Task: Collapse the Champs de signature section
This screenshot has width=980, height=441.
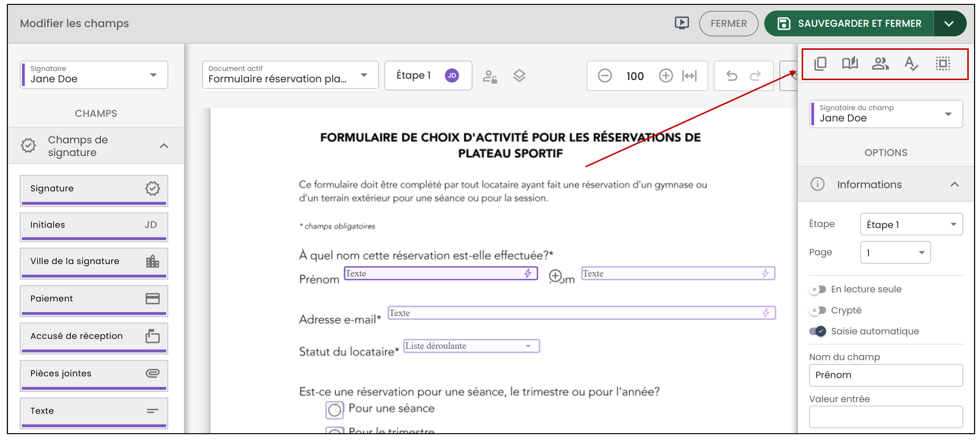Action: (164, 146)
